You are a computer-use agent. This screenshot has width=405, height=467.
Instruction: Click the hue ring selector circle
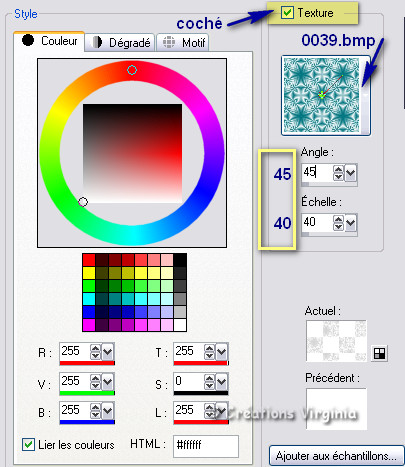click(132, 70)
